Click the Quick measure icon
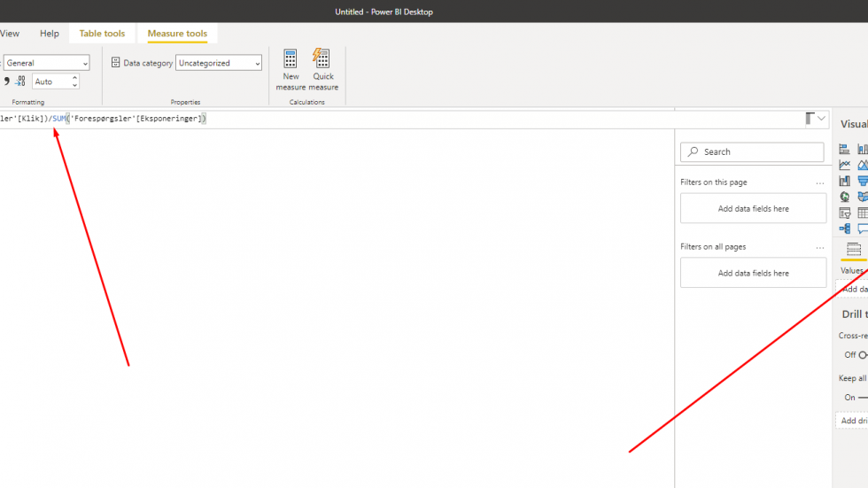Viewport: 868px width, 488px height. (321, 58)
